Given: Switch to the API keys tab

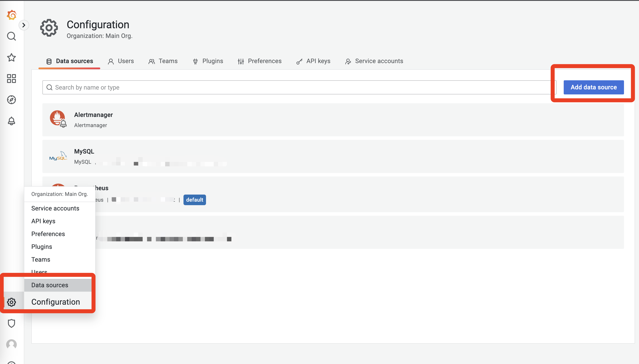Looking at the screenshot, I should tap(313, 61).
